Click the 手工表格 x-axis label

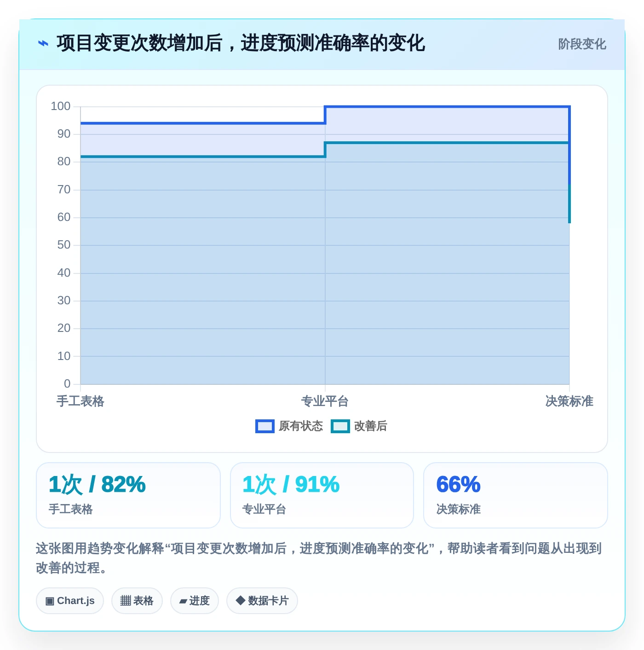[x=80, y=401]
